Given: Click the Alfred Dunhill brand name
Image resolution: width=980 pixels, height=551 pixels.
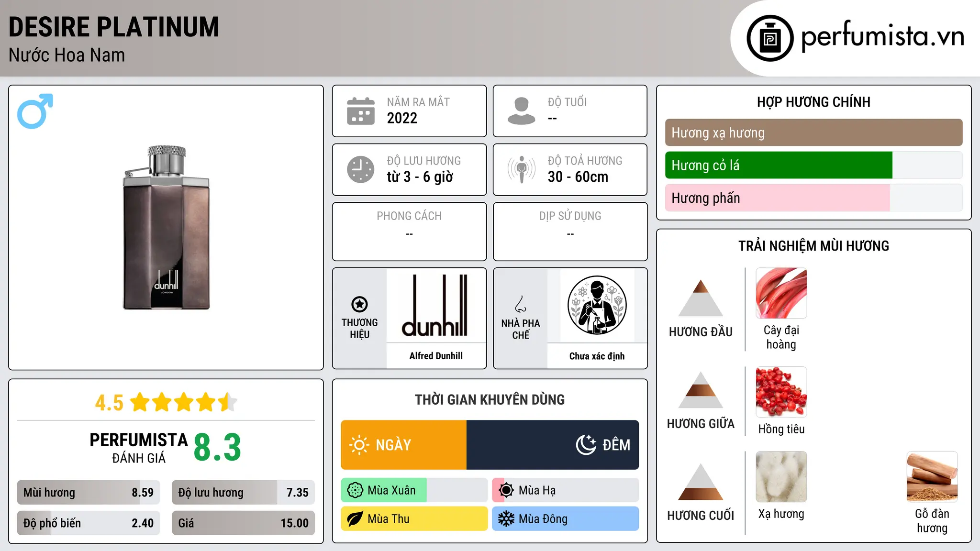Looking at the screenshot, I should click(x=436, y=356).
